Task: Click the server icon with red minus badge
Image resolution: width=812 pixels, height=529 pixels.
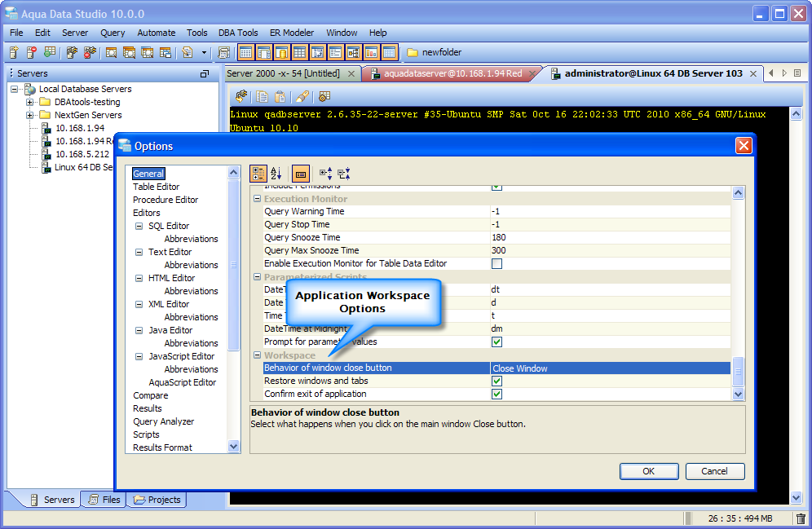Action: pyautogui.click(x=32, y=52)
